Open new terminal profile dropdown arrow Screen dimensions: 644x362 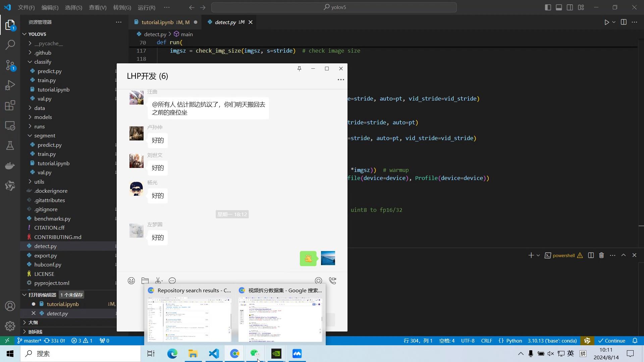point(538,255)
